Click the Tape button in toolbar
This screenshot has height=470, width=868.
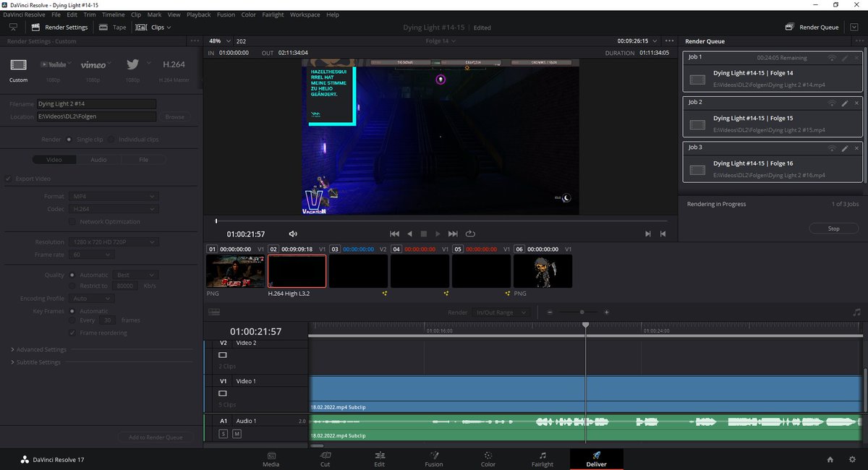(112, 27)
